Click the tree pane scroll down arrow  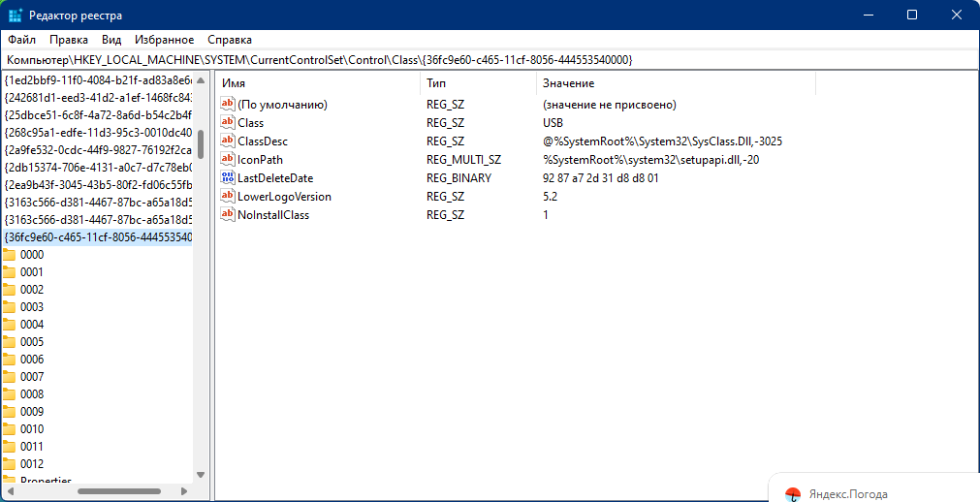click(x=201, y=475)
